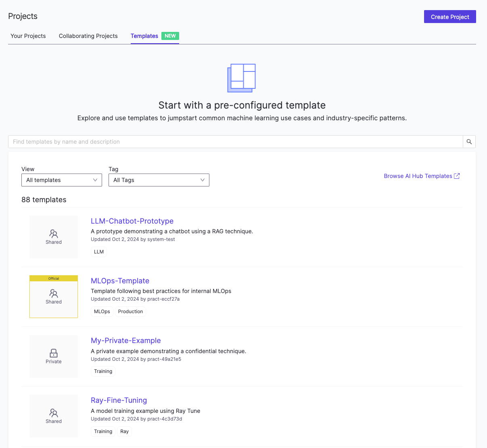Click the template layout illustration icon
The height and width of the screenshot is (448, 487).
[242, 78]
